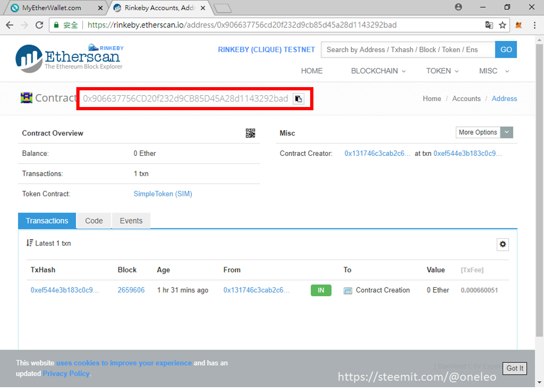Open the transactions table settings gear

(503, 245)
